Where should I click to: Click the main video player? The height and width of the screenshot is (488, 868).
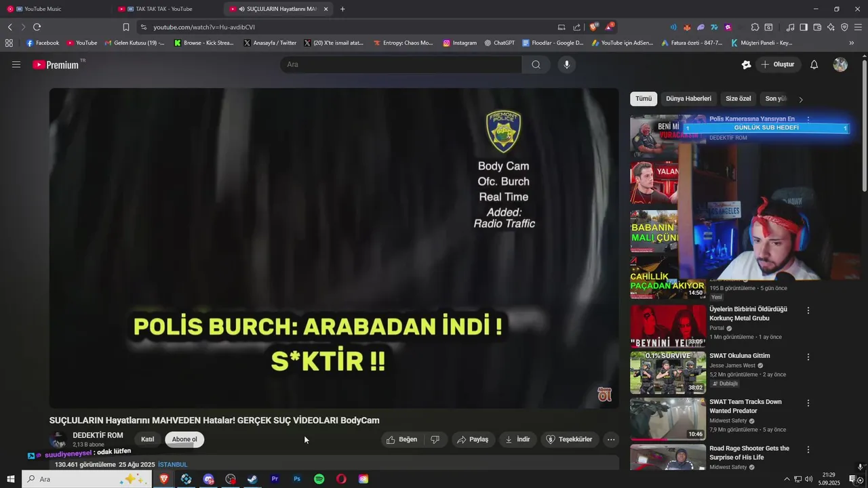coord(334,248)
